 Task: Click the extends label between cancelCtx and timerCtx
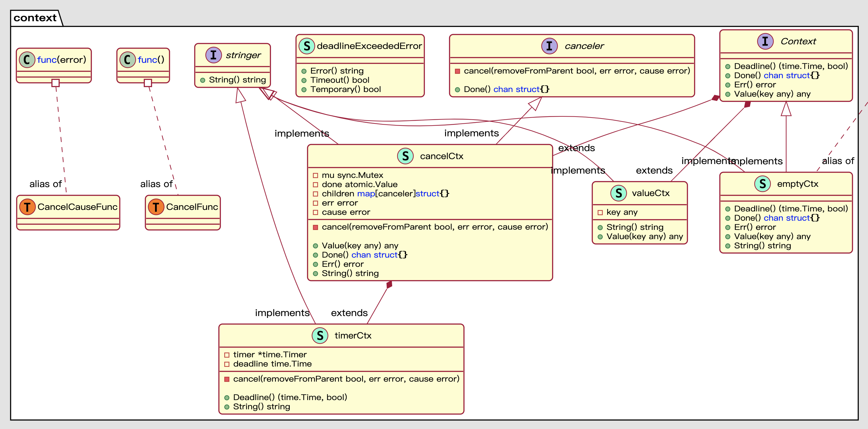click(x=349, y=313)
